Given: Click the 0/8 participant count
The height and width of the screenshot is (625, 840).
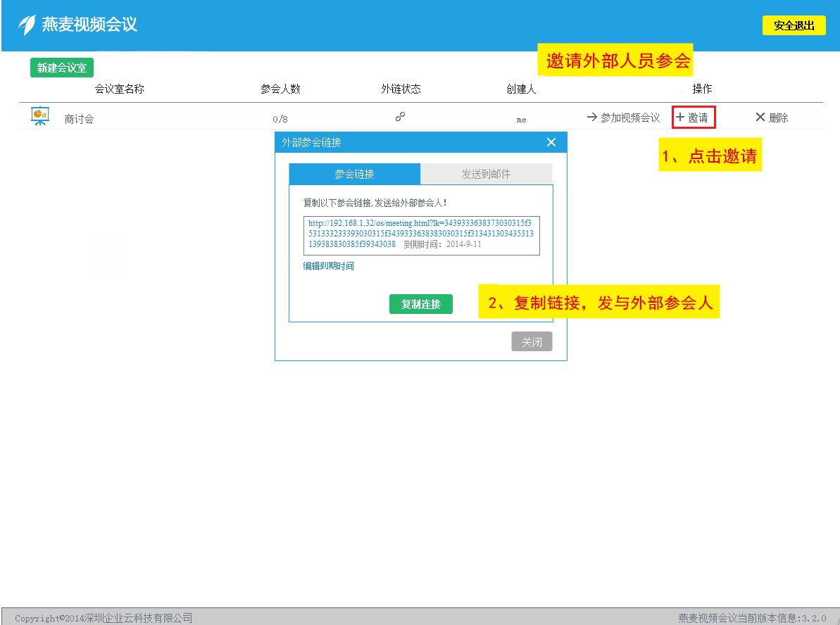Looking at the screenshot, I should [x=280, y=120].
